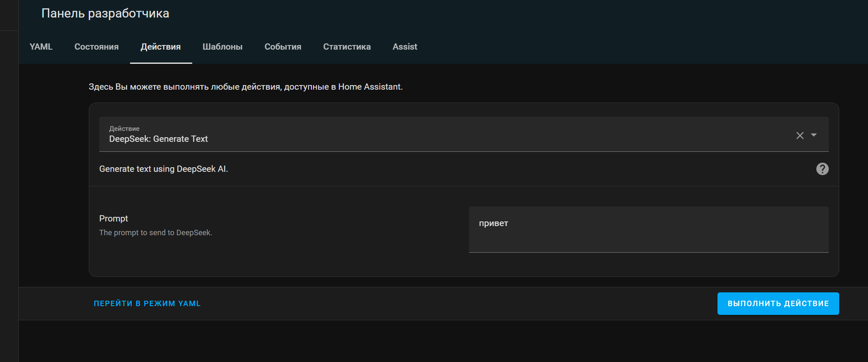Open the Шаблоны tab
The image size is (868, 362).
222,47
